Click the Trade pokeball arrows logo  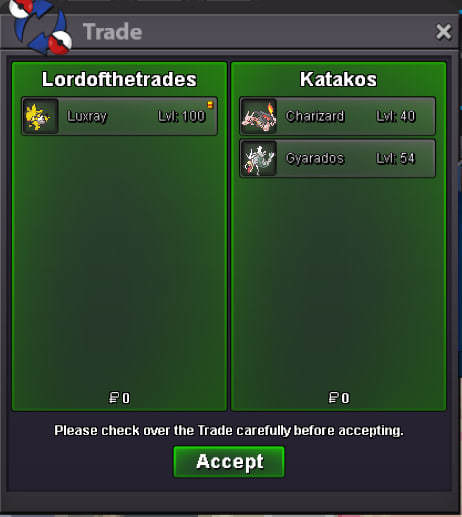click(40, 27)
